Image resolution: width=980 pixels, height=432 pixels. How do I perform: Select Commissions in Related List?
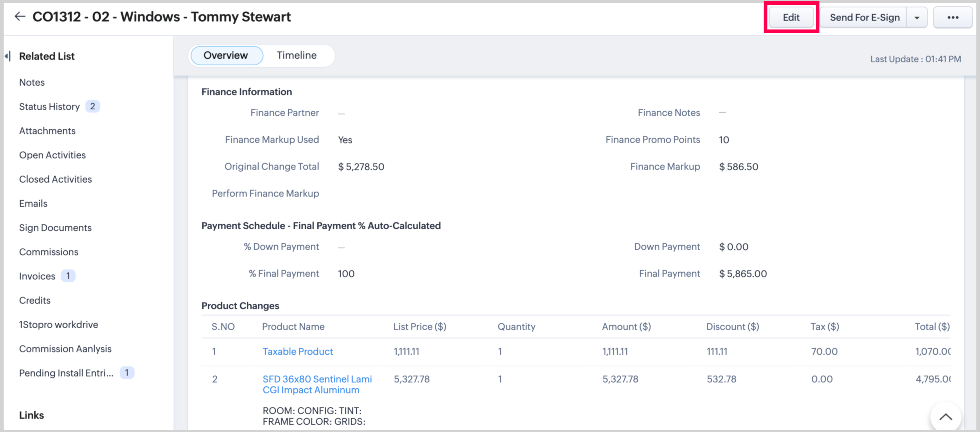[x=49, y=252]
